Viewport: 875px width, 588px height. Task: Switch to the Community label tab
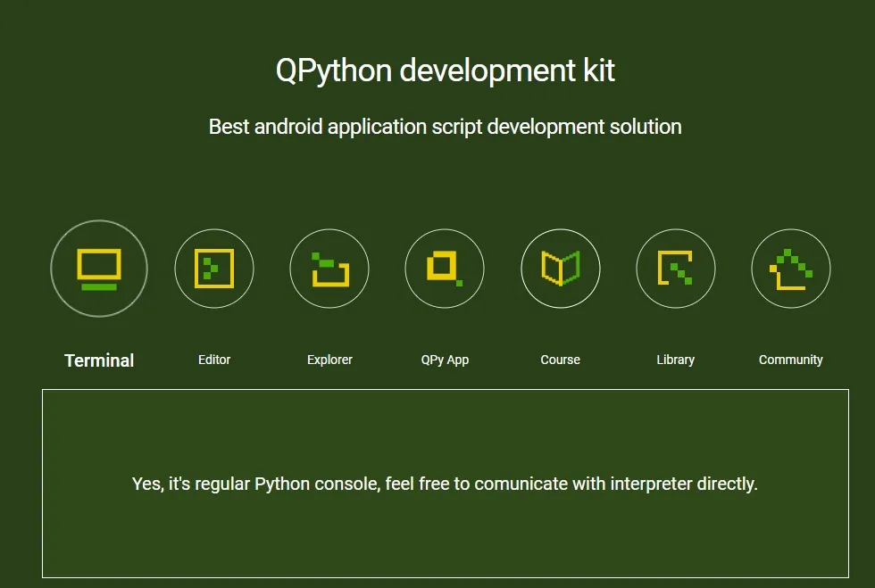click(791, 360)
